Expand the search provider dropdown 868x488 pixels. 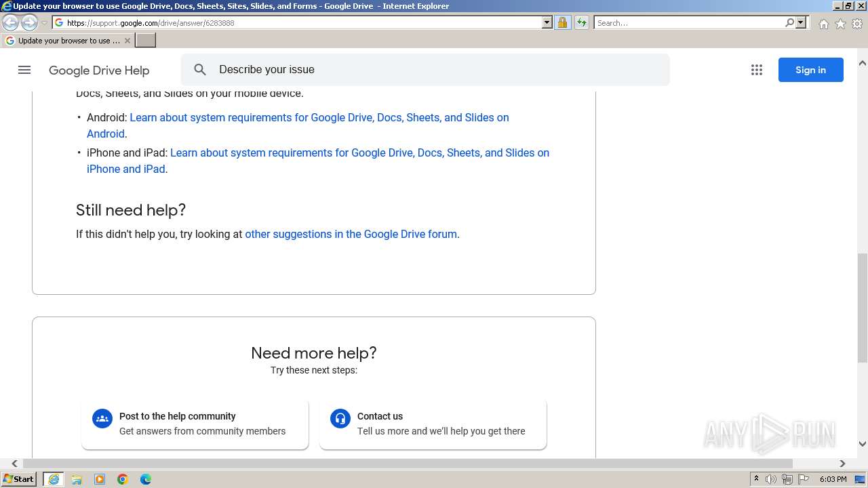(x=802, y=23)
